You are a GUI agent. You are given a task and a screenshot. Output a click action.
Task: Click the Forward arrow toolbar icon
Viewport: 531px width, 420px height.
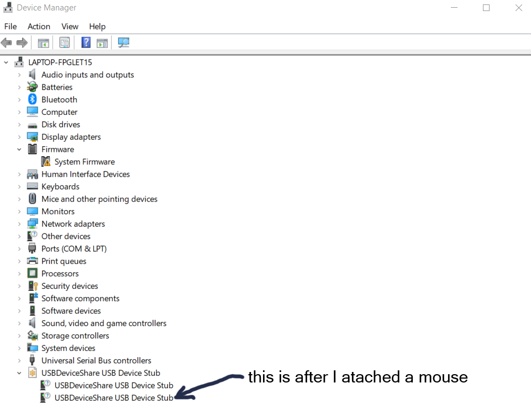pyautogui.click(x=22, y=42)
